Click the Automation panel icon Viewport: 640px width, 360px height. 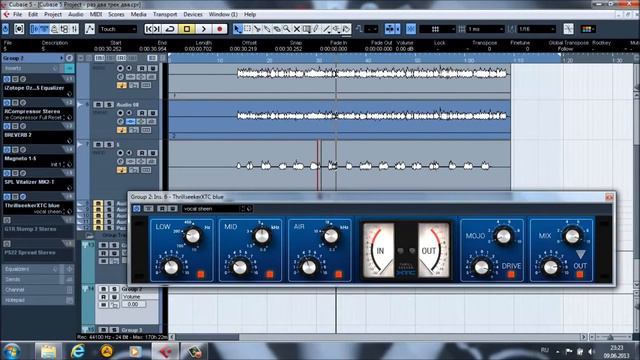coord(89,29)
